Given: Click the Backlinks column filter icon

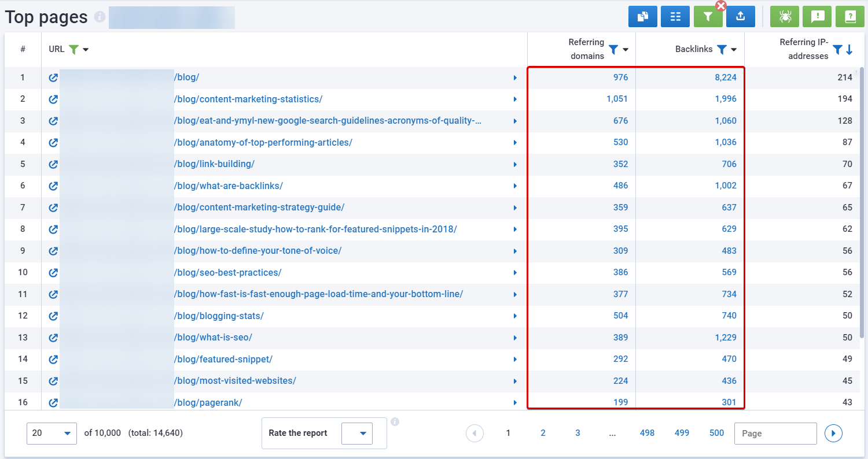Looking at the screenshot, I should pos(722,50).
